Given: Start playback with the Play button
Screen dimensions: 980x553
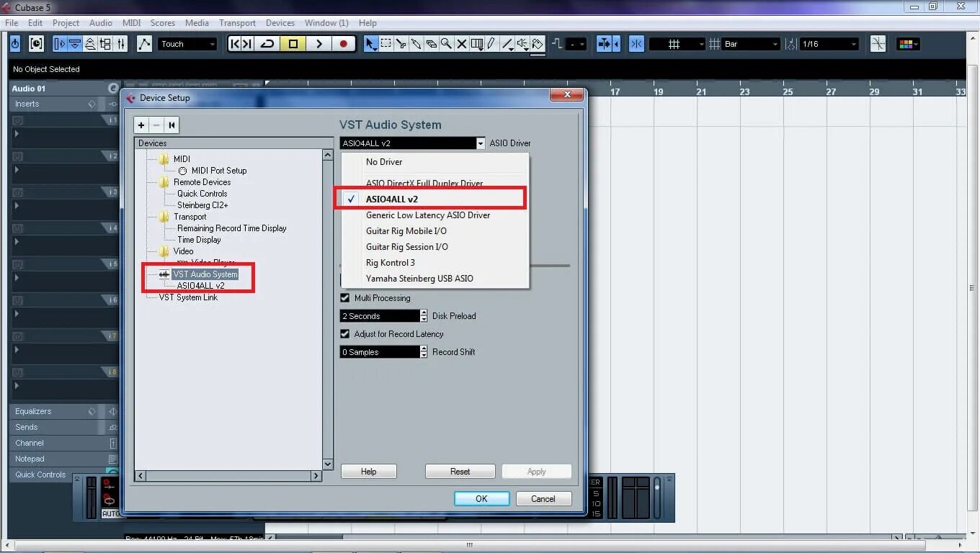Looking at the screenshot, I should [318, 44].
